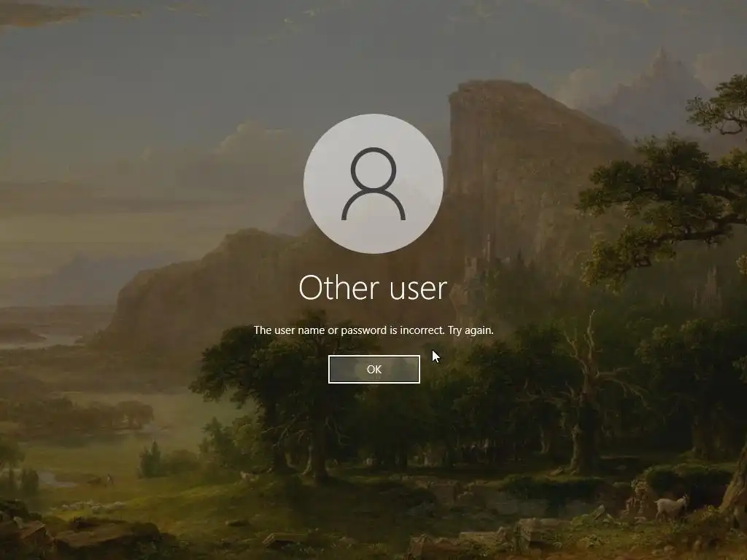Click "The user name or password is incorrect" message
Screen dimensions: 747x560
coord(373,330)
